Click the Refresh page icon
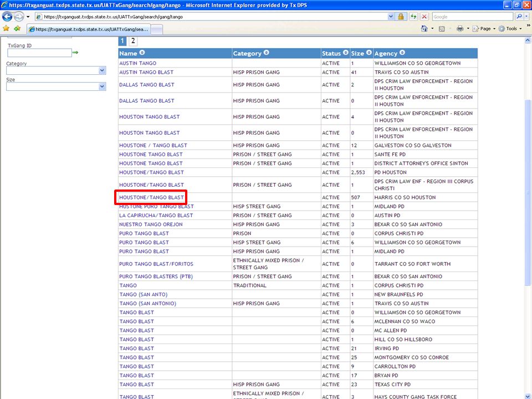The height and width of the screenshot is (399, 532). tap(413, 16)
